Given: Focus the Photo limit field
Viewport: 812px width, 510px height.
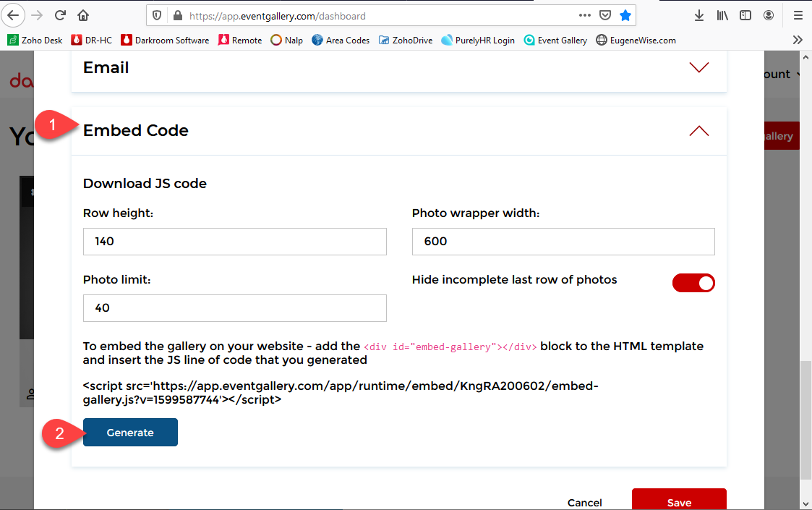Looking at the screenshot, I should click(x=234, y=308).
